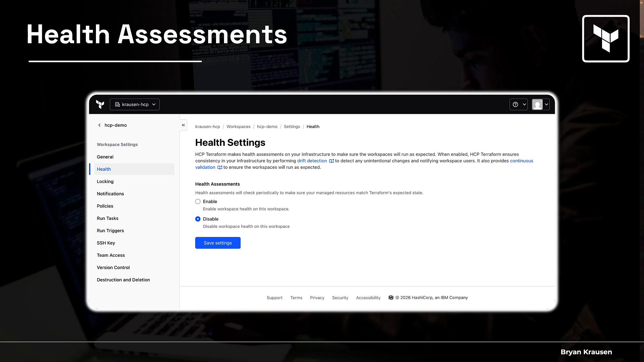Select the Enable health assessments radio

click(x=198, y=201)
